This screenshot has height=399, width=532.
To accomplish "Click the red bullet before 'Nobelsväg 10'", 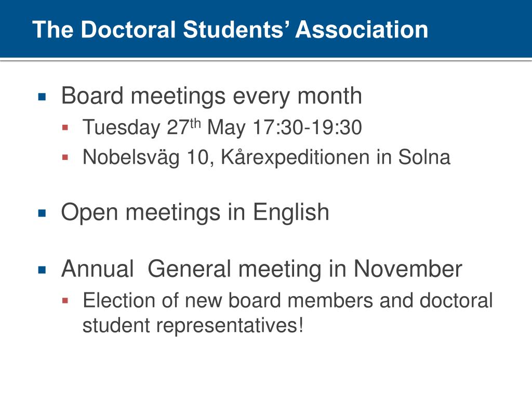I will [65, 157].
